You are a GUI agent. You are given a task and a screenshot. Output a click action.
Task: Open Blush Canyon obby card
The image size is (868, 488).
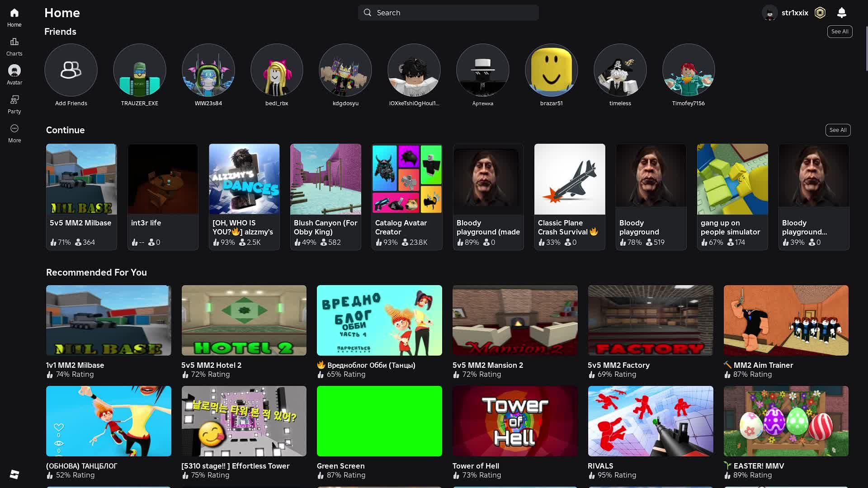[325, 197]
